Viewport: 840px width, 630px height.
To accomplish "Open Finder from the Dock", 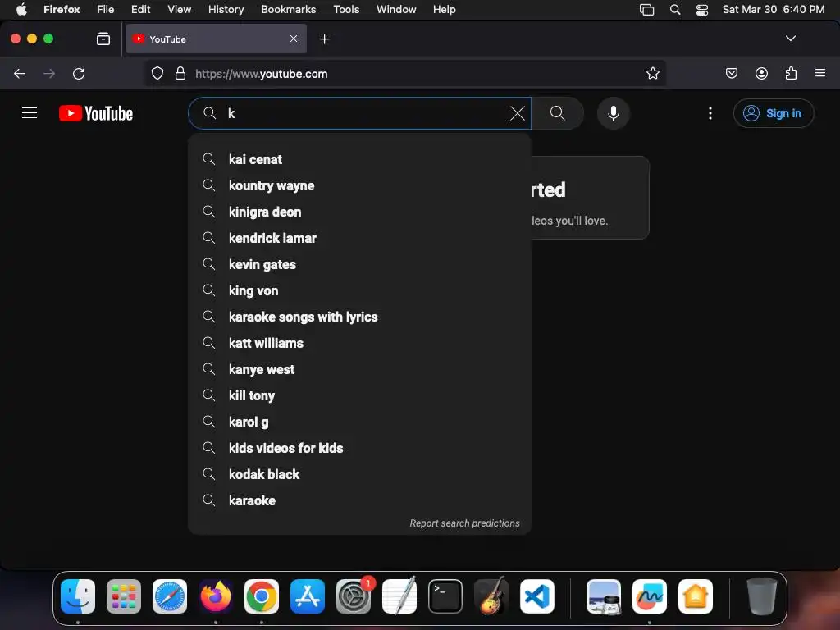I will (x=78, y=596).
